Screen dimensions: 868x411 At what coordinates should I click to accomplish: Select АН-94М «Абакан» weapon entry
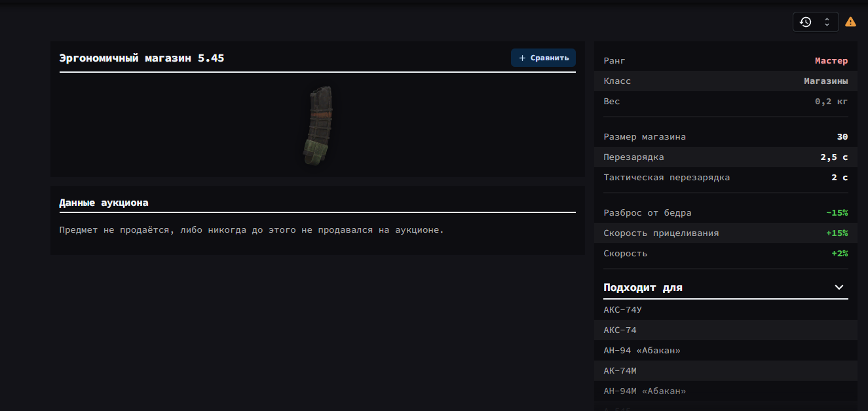(645, 391)
